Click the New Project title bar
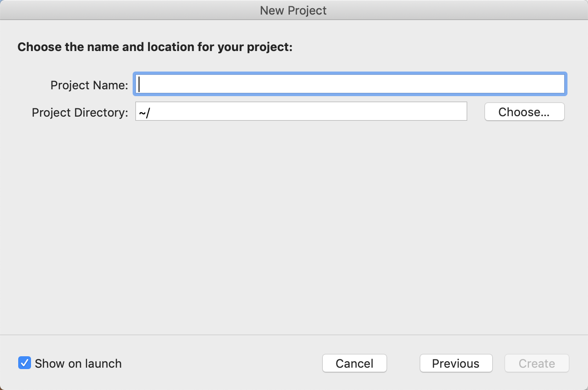Image resolution: width=588 pixels, height=390 pixels. (294, 10)
